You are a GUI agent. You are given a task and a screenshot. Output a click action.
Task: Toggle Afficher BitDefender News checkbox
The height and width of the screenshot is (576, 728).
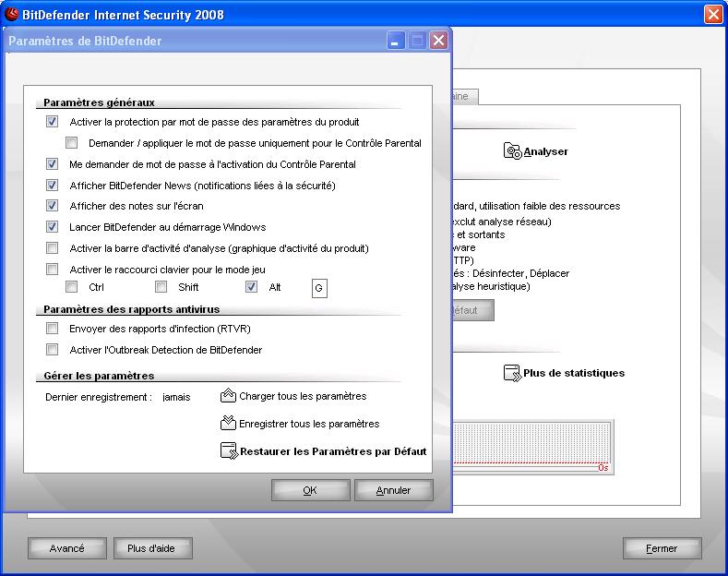pyautogui.click(x=52, y=186)
